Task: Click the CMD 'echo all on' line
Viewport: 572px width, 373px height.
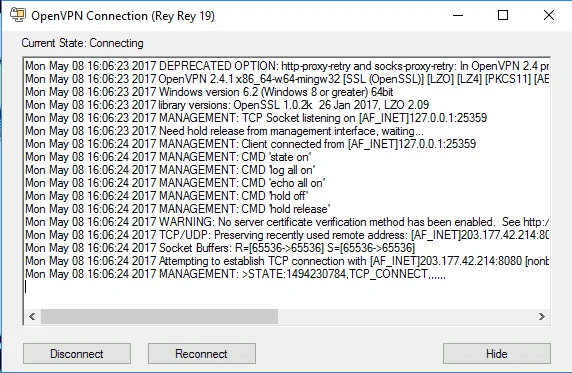Action: pos(175,183)
